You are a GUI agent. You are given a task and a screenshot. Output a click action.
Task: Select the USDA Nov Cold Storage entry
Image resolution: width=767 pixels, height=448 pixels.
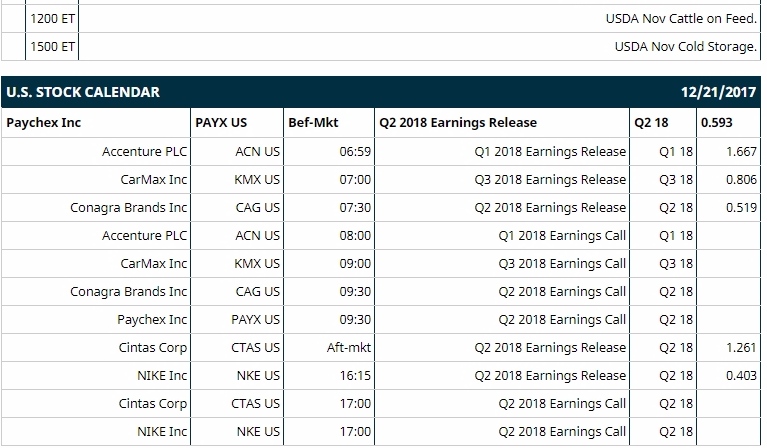(x=685, y=46)
